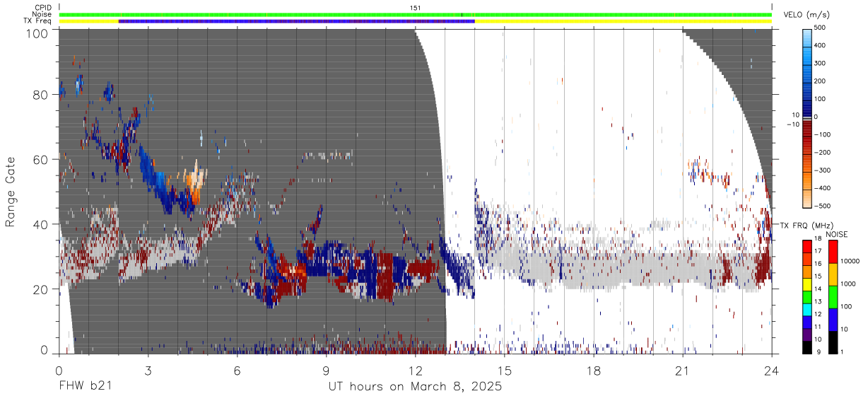Select the CPID value 151
This screenshot has height=401, width=868.
click(x=415, y=8)
